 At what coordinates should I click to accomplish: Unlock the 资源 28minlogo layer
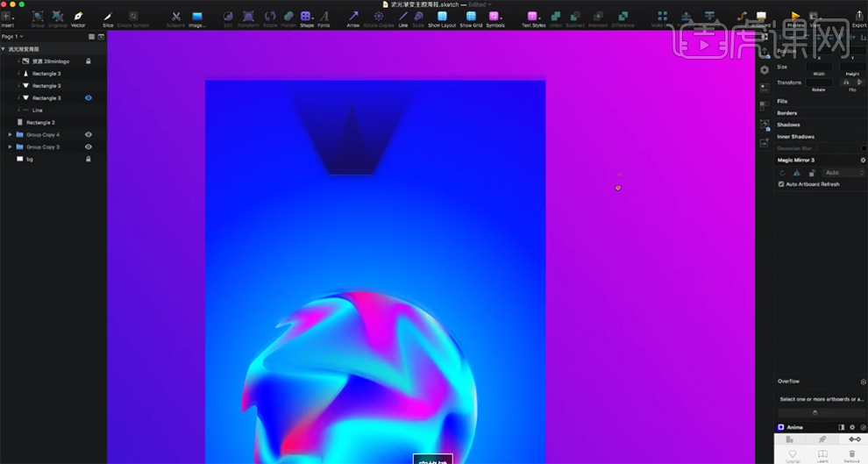[x=88, y=61]
